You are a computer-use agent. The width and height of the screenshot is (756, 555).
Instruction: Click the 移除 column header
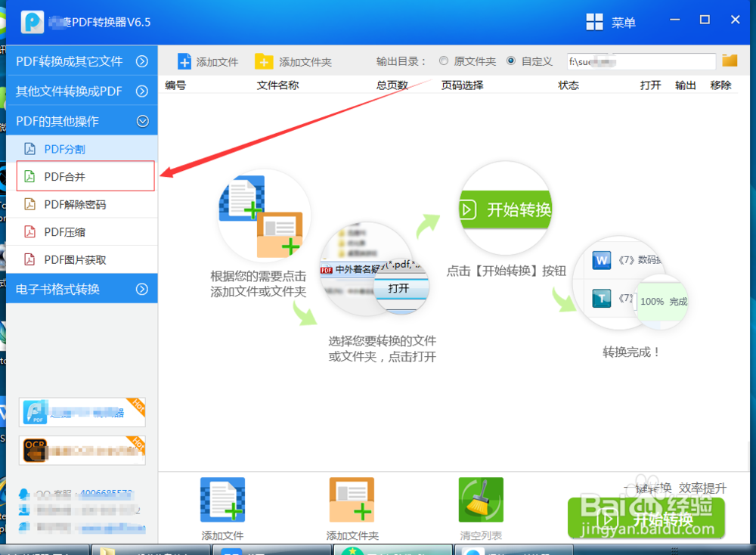pyautogui.click(x=720, y=85)
